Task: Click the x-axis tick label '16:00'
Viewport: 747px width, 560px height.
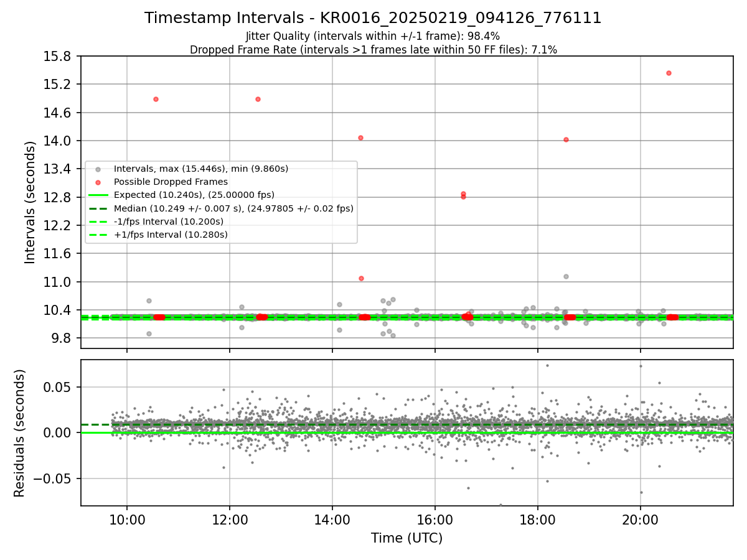Action: point(435,520)
